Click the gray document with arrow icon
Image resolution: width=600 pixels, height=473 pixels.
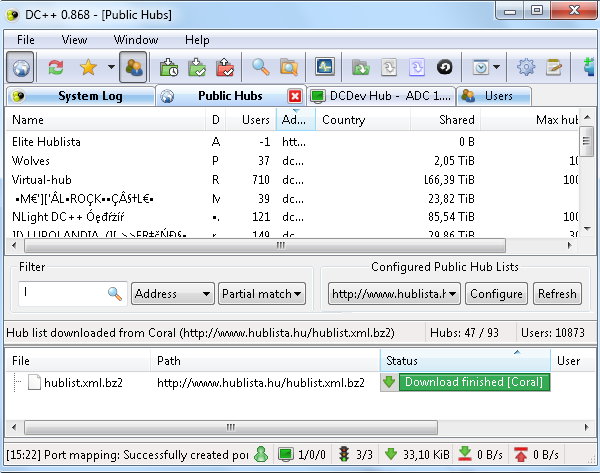(389, 68)
